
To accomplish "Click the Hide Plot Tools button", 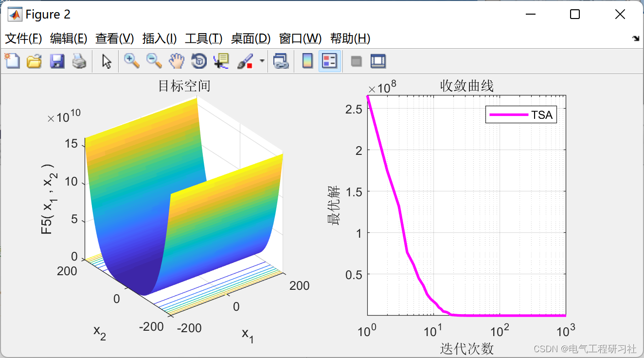I will point(357,61).
